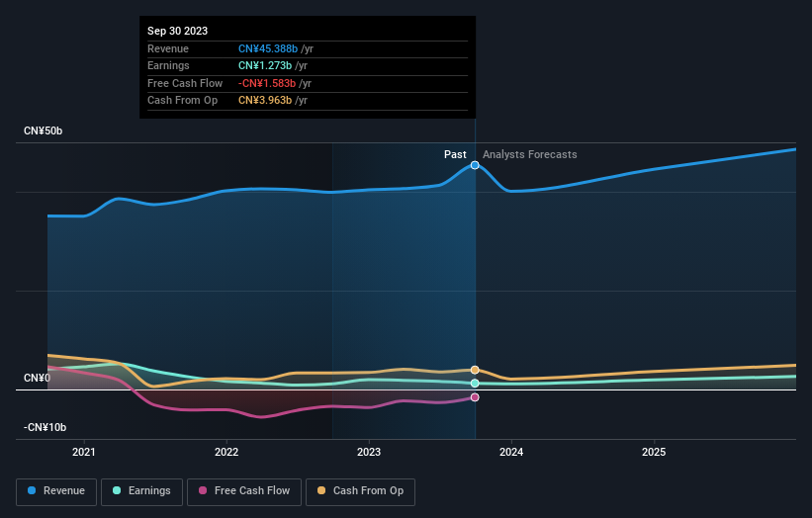Click the orange Cash From Op data point
The width and height of the screenshot is (812, 518).
(475, 370)
